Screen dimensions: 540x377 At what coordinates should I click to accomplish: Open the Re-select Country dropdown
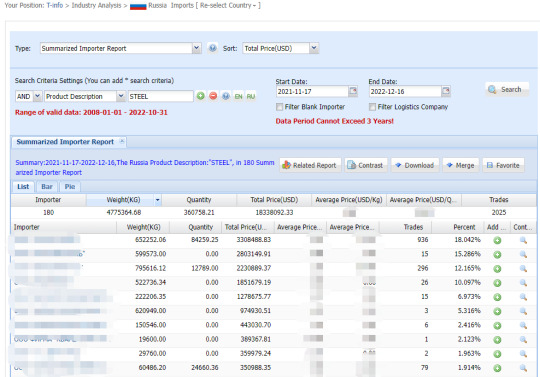228,6
